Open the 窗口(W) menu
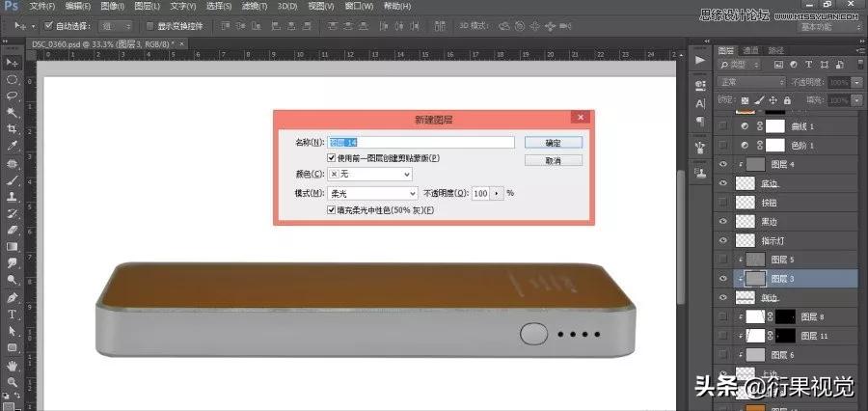The image size is (868, 411). [360, 7]
